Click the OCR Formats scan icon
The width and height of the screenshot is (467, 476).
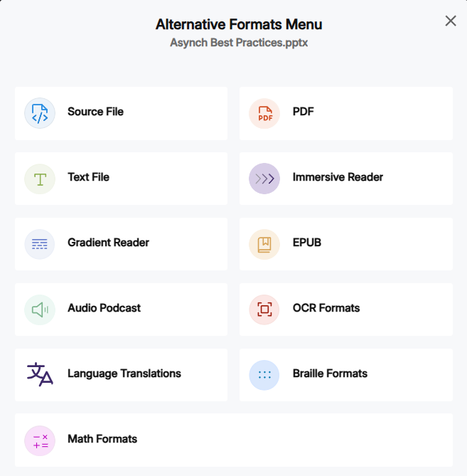point(264,310)
